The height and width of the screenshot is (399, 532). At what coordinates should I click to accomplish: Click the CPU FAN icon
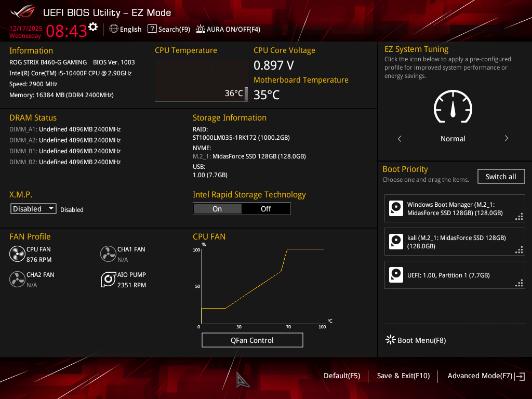click(x=17, y=254)
